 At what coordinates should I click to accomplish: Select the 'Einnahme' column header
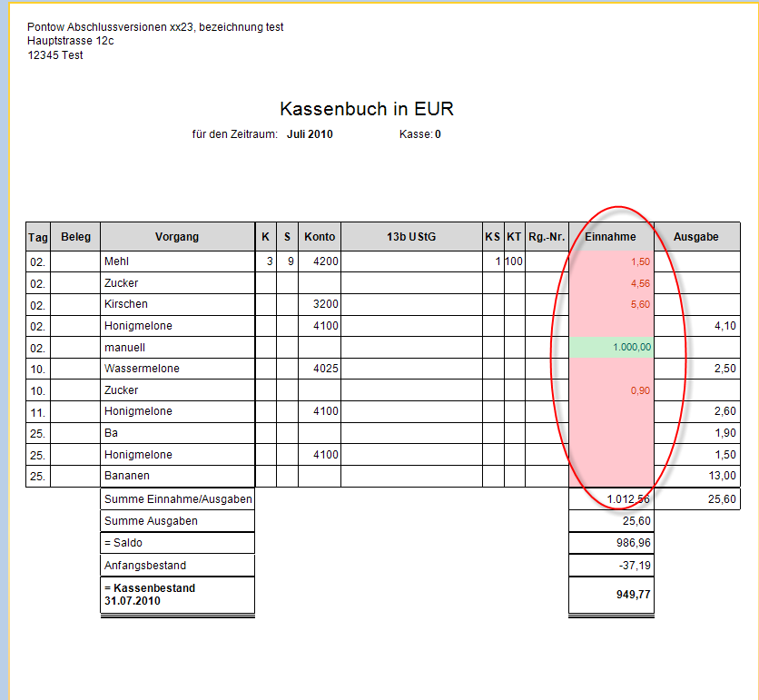coord(610,237)
